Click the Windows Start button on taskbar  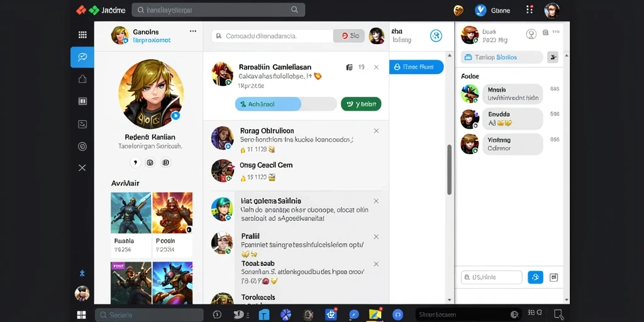[x=82, y=315]
